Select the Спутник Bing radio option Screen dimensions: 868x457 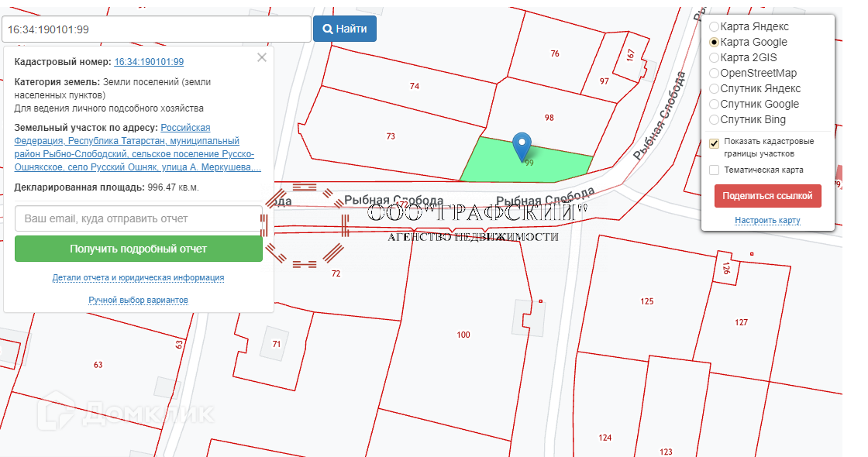pyautogui.click(x=714, y=119)
